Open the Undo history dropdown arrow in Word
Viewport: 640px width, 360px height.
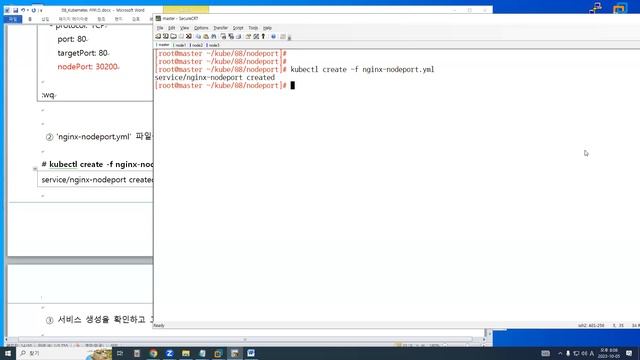coord(27,10)
